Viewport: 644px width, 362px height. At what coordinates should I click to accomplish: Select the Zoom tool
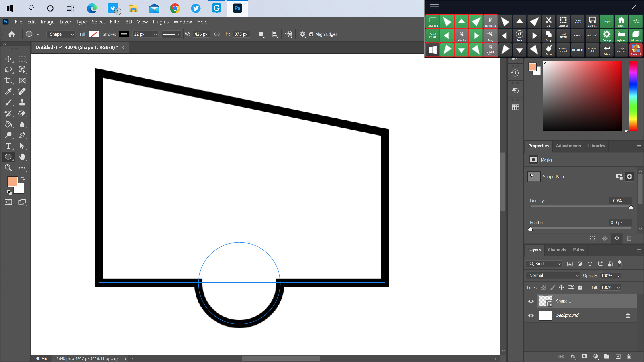[8, 168]
